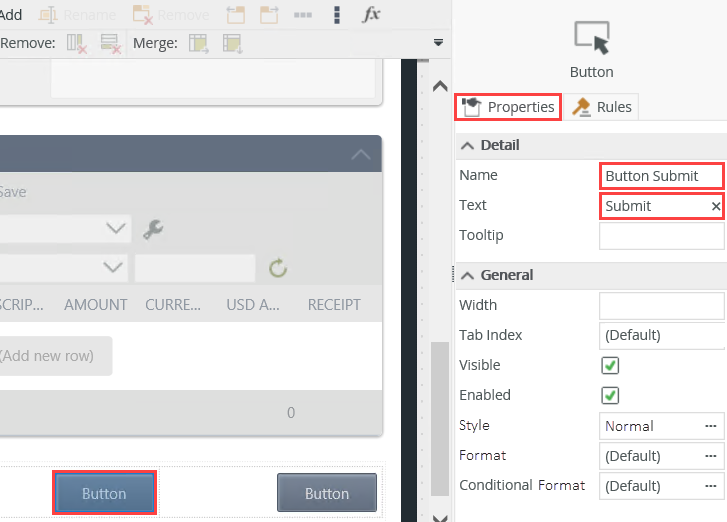
Task: Click the wrench configure icon
Action: 153,229
